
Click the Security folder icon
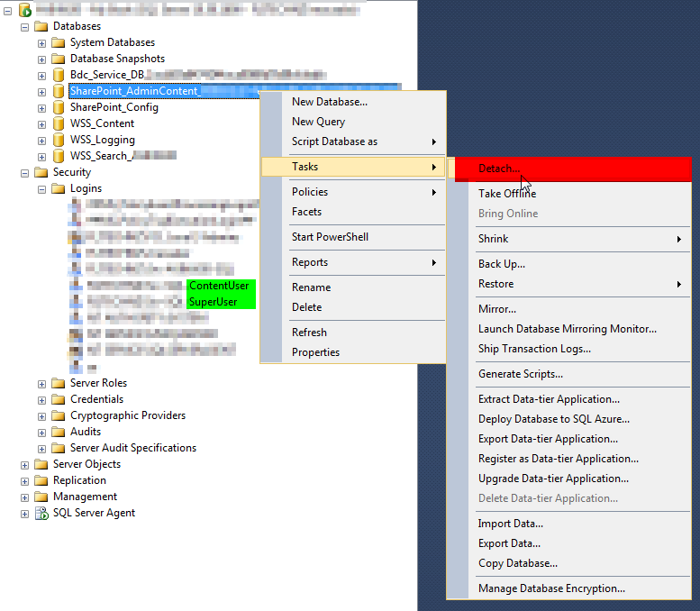[x=41, y=172]
